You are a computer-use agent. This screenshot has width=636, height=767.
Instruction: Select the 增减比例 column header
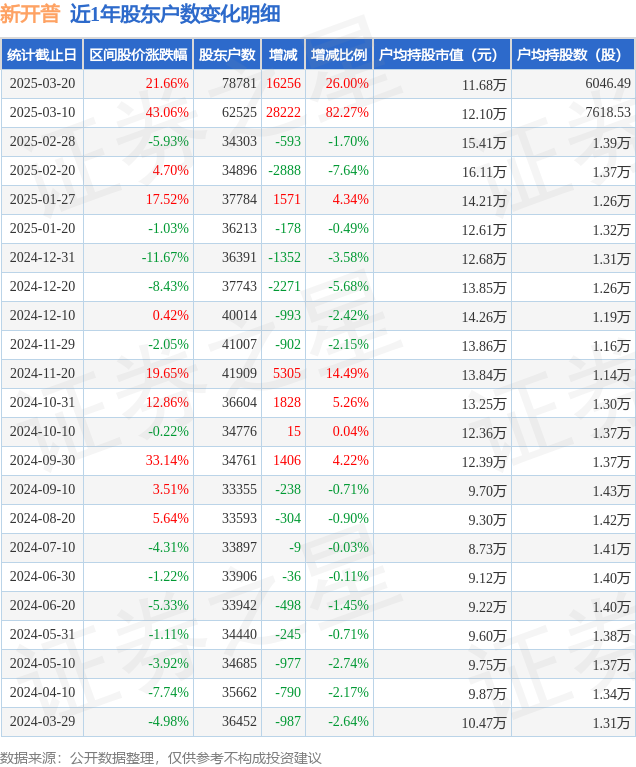[338, 55]
